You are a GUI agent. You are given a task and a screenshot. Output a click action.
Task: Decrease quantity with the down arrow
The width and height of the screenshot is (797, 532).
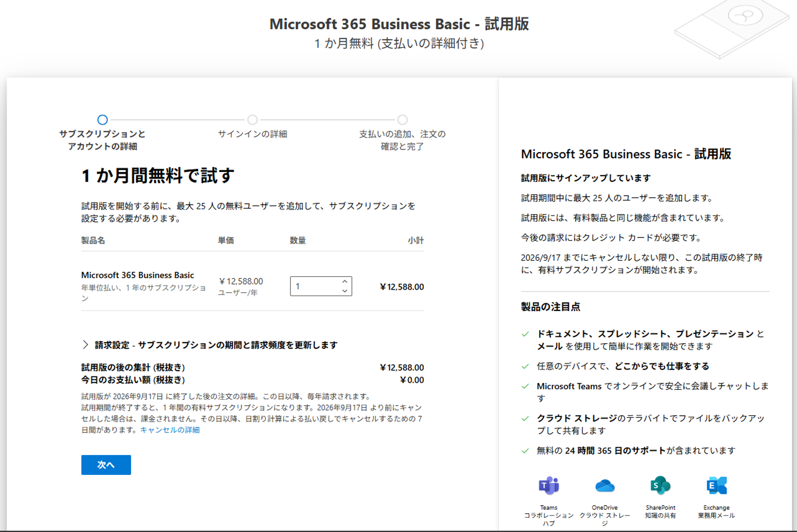(345, 291)
